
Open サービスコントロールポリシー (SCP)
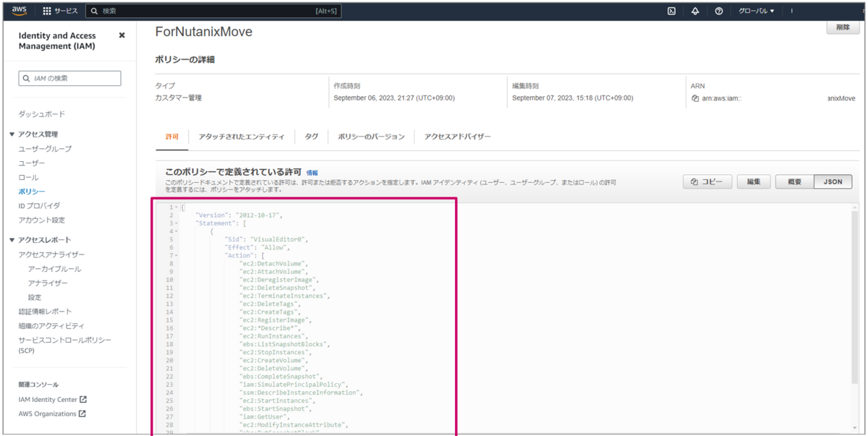(x=65, y=345)
